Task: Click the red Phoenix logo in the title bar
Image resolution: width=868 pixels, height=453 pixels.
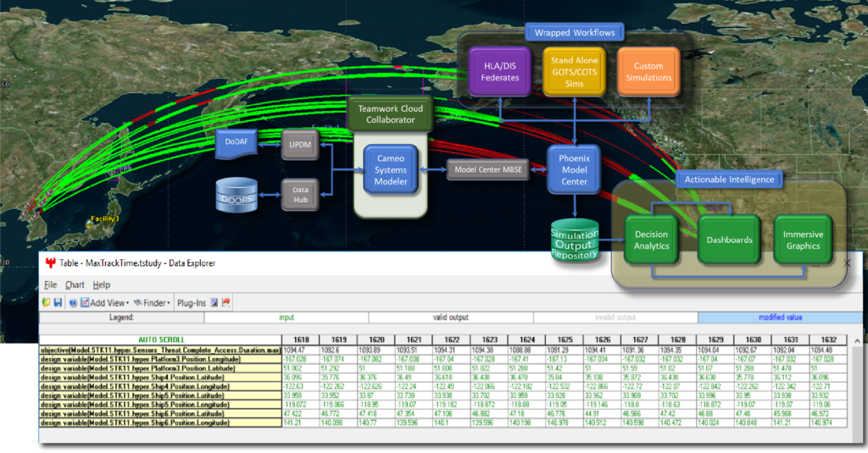Action: [x=50, y=262]
